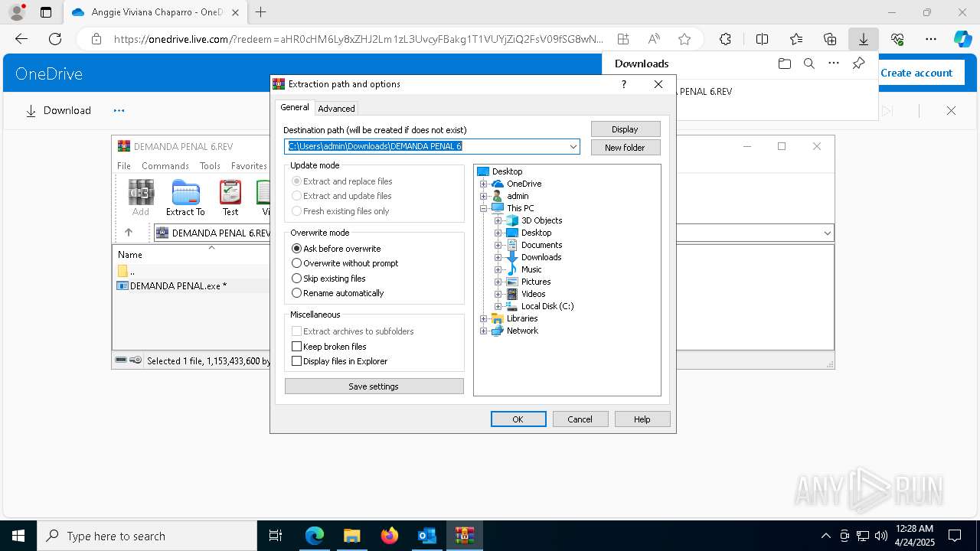Open Edge downloads button in toolbar
980x551 pixels.
(864, 39)
